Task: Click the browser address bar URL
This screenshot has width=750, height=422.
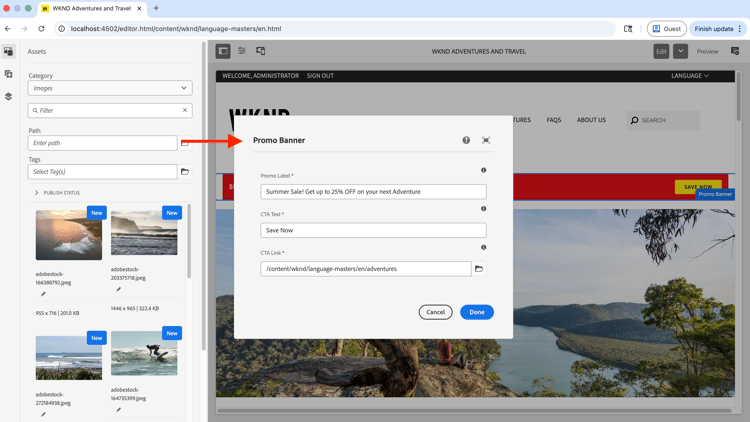Action: [x=176, y=29]
